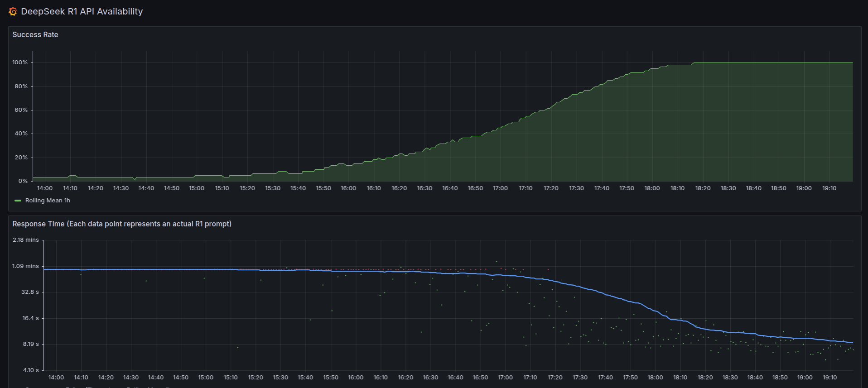This screenshot has width=868, height=388.
Task: Click the 40% y-axis label
Action: pyautogui.click(x=21, y=134)
